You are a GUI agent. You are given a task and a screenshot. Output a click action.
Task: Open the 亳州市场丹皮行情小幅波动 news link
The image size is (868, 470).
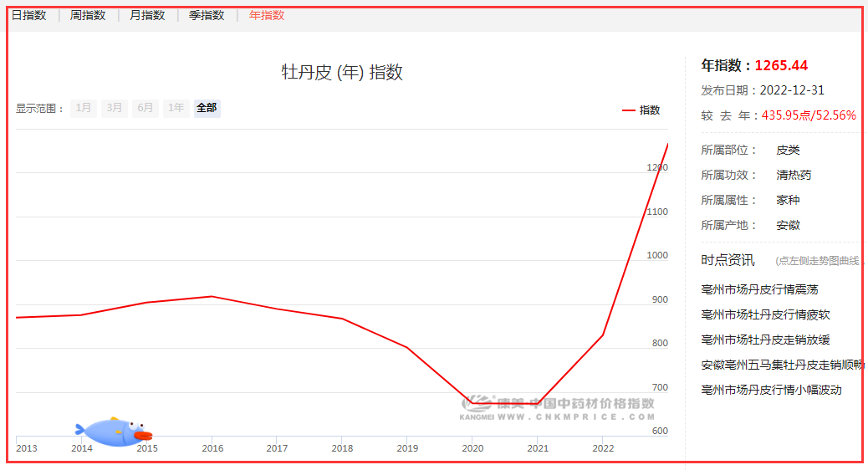[x=771, y=390]
